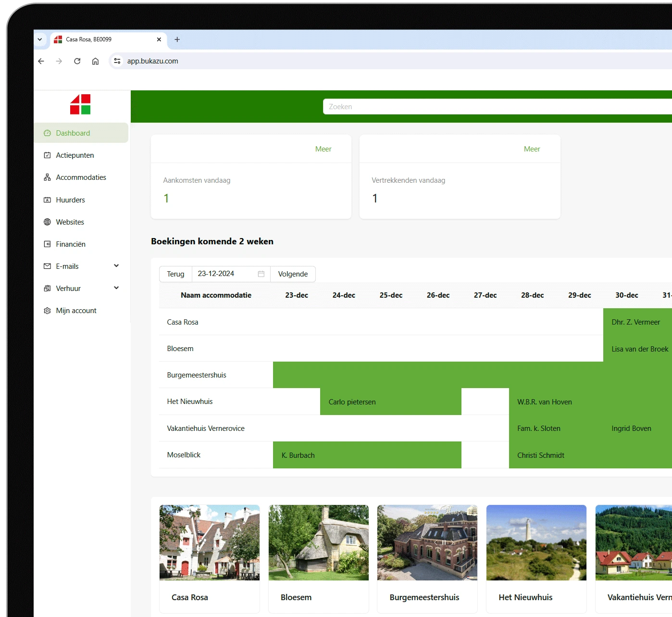
Task: Open the calendar picker icon in date field
Action: tap(261, 274)
